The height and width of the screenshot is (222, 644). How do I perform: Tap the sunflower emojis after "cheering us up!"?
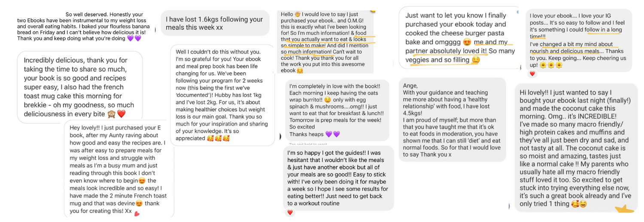tap(551, 65)
